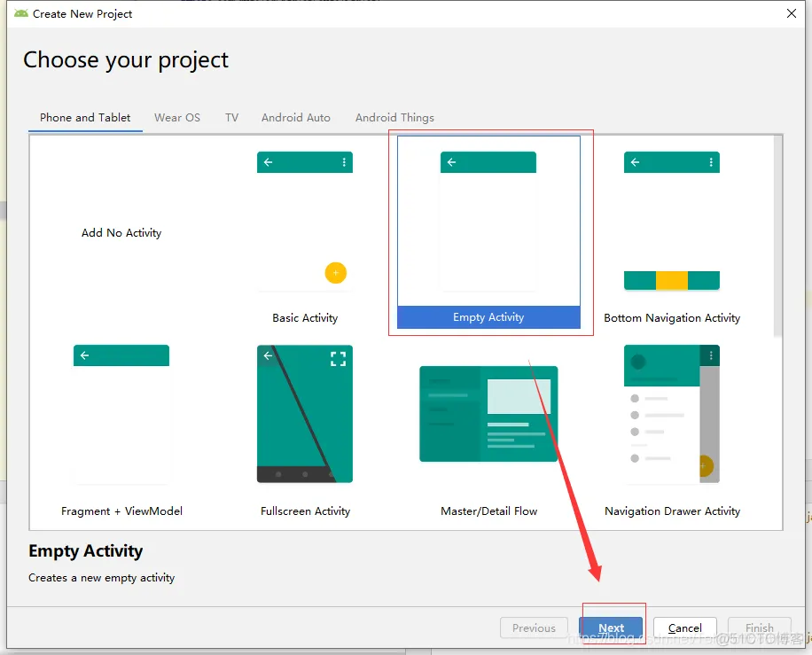The width and height of the screenshot is (812, 655).
Task: Select the Basic Activity template thumbnail
Action: 305,222
